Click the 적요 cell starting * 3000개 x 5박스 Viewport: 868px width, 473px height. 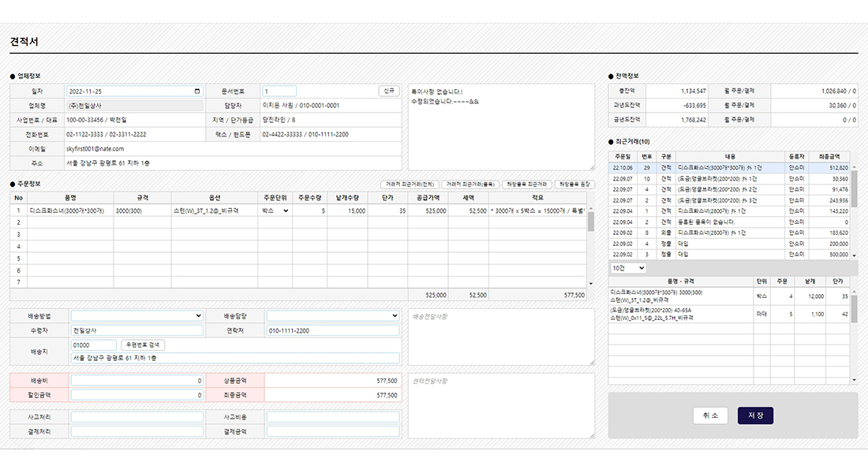(537, 210)
